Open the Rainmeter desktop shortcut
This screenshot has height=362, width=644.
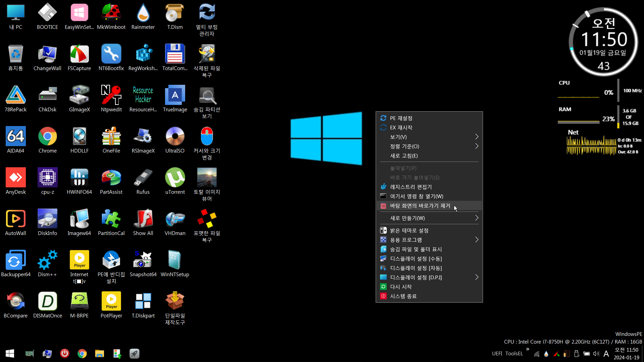point(143,16)
